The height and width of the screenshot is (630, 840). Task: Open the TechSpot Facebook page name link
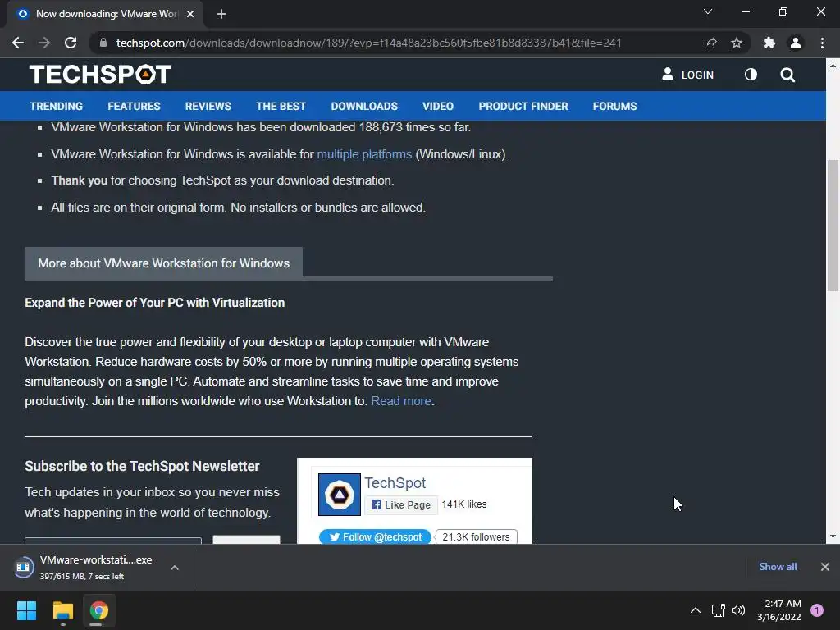coord(395,482)
